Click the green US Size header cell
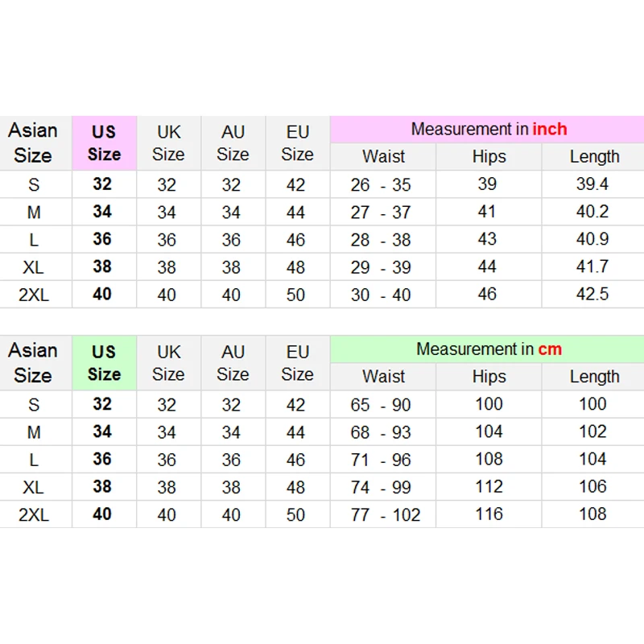Viewport: 644px width, 644px height. [x=104, y=363]
